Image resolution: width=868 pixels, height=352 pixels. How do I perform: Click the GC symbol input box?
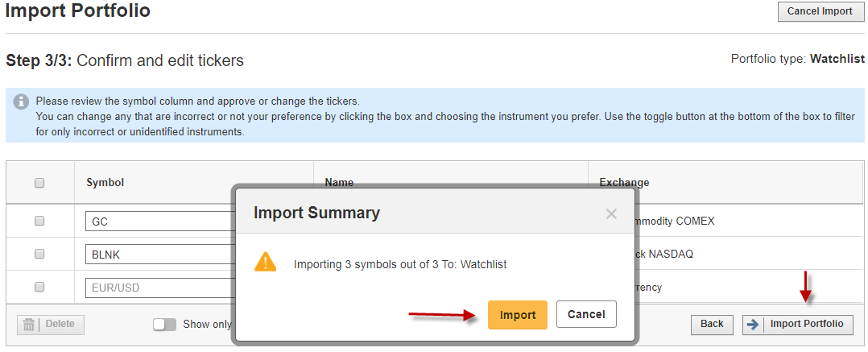point(159,222)
